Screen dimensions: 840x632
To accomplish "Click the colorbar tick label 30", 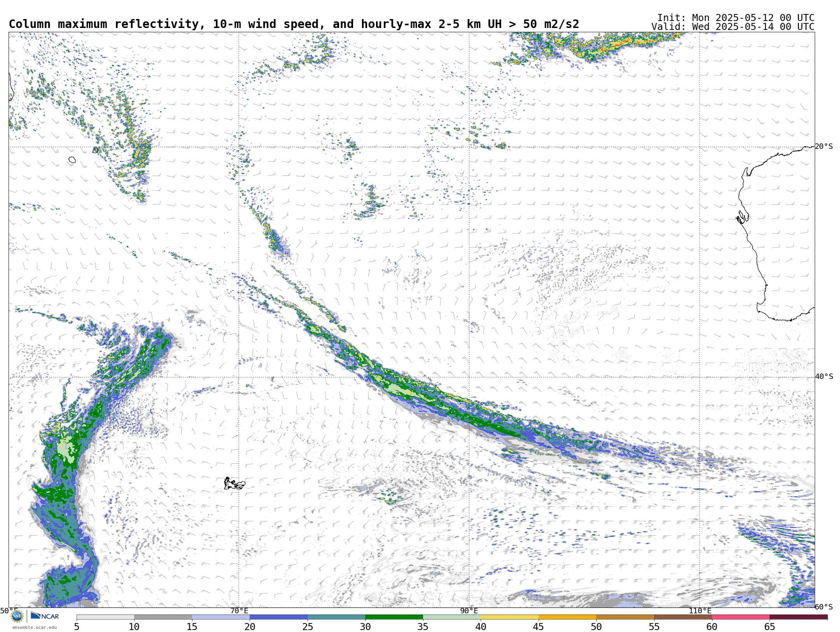I will click(x=365, y=627).
